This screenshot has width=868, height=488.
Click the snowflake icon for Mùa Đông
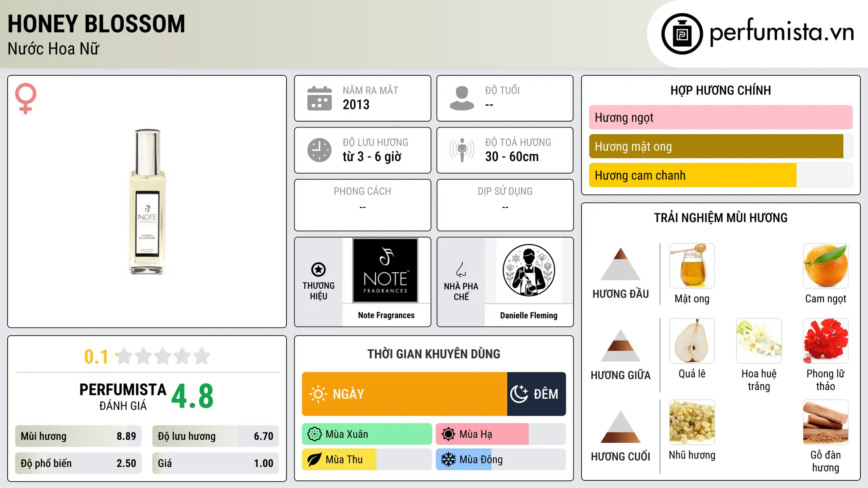[448, 460]
